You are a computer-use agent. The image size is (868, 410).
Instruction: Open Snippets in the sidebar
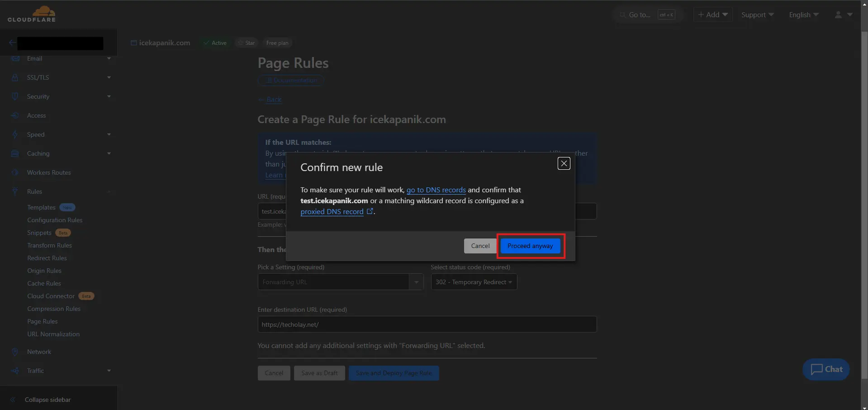click(x=39, y=233)
